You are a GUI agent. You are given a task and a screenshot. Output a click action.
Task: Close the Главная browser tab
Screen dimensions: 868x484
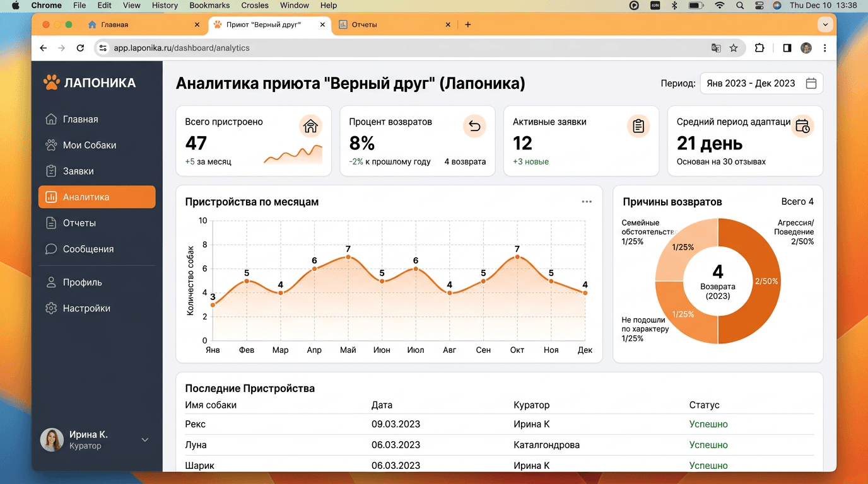197,25
